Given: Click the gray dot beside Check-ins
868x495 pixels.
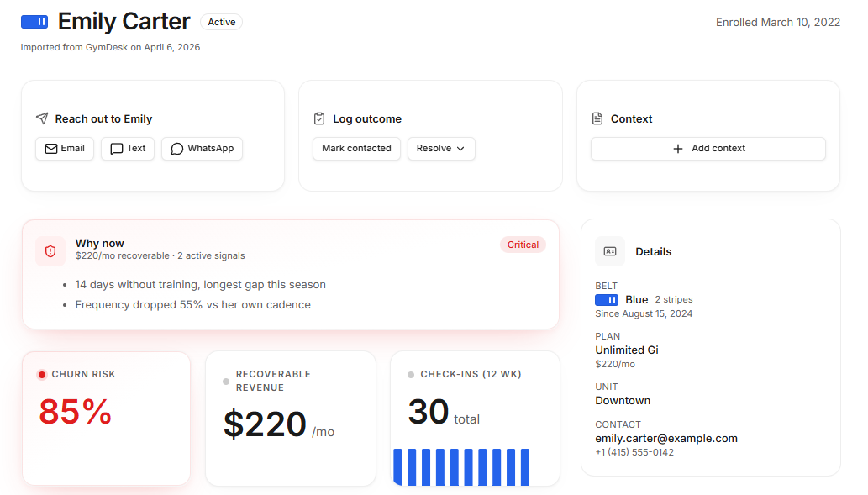Looking at the screenshot, I should pyautogui.click(x=411, y=375).
